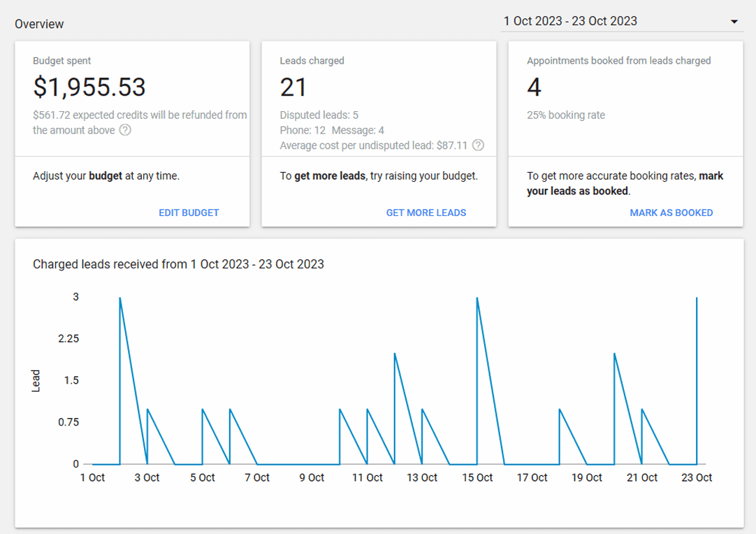The height and width of the screenshot is (534, 756).
Task: Click the appointments booked count 4
Action: tap(535, 87)
